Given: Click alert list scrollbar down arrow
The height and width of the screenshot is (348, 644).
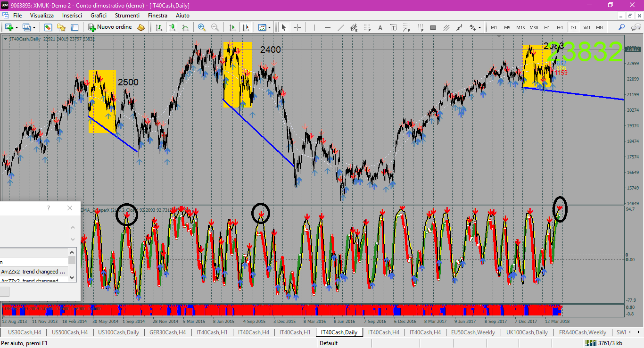Looking at the screenshot, I should pyautogui.click(x=72, y=278).
